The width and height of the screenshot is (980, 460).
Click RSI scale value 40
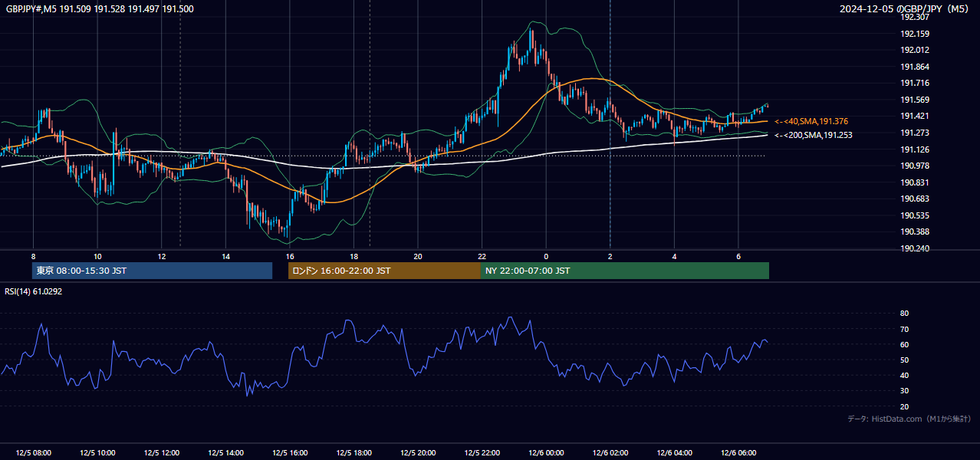pyautogui.click(x=905, y=375)
